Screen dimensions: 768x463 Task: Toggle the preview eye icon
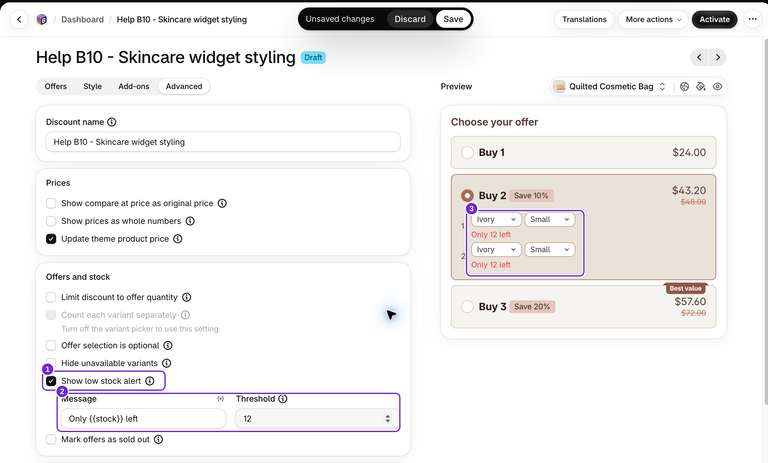coord(717,87)
